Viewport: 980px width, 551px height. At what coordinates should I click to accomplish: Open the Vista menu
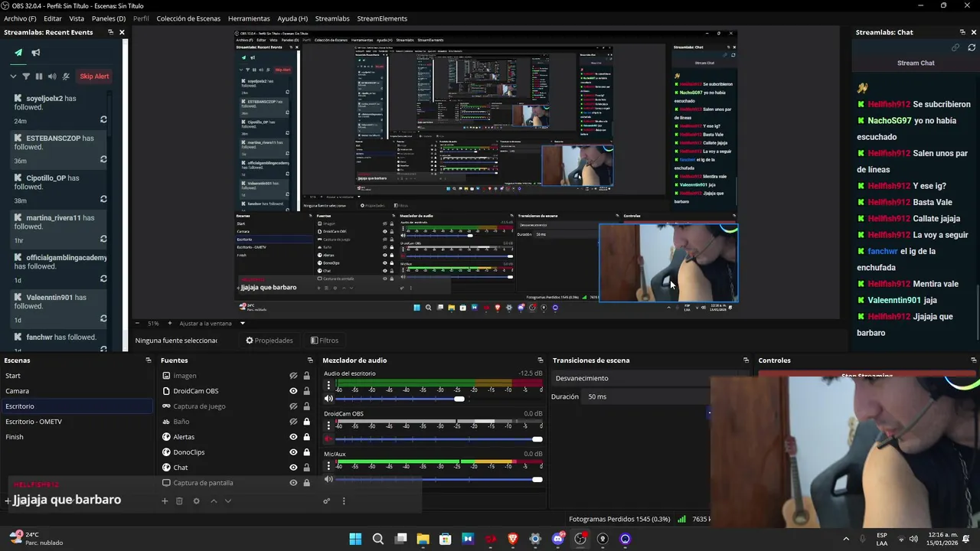(77, 18)
